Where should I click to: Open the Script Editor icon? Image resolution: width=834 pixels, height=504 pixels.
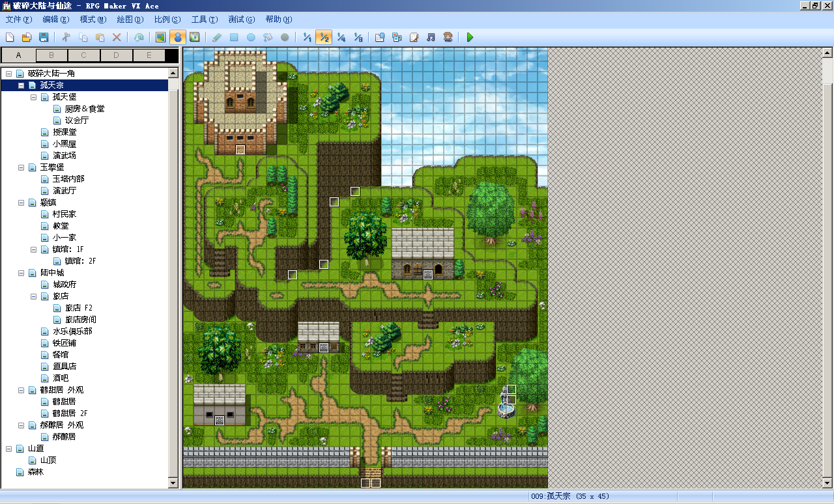pyautogui.click(x=414, y=37)
